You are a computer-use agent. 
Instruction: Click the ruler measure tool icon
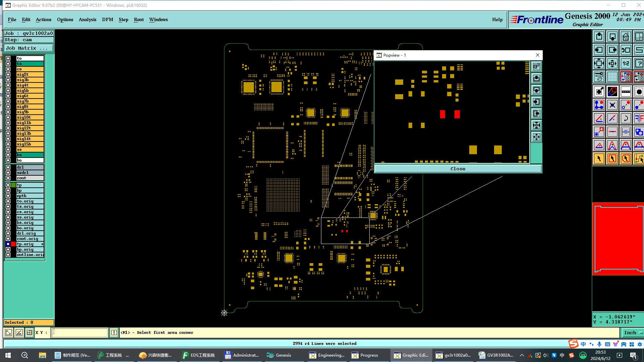click(626, 92)
